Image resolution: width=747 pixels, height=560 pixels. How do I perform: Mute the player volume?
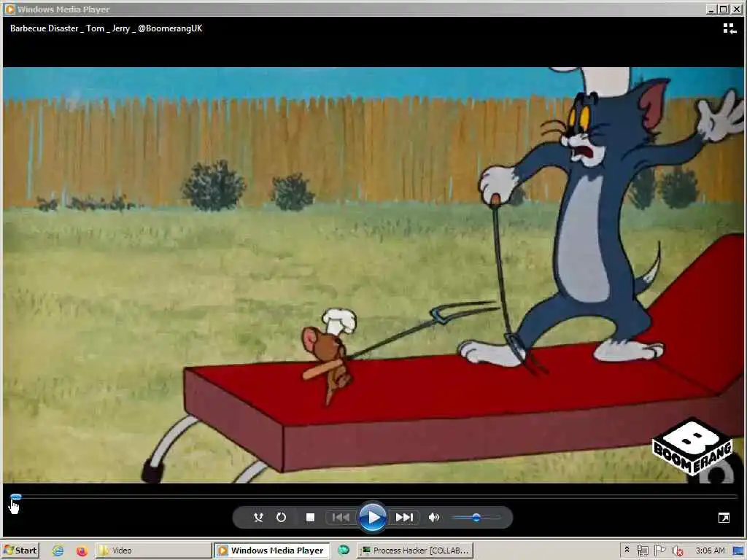tap(433, 517)
